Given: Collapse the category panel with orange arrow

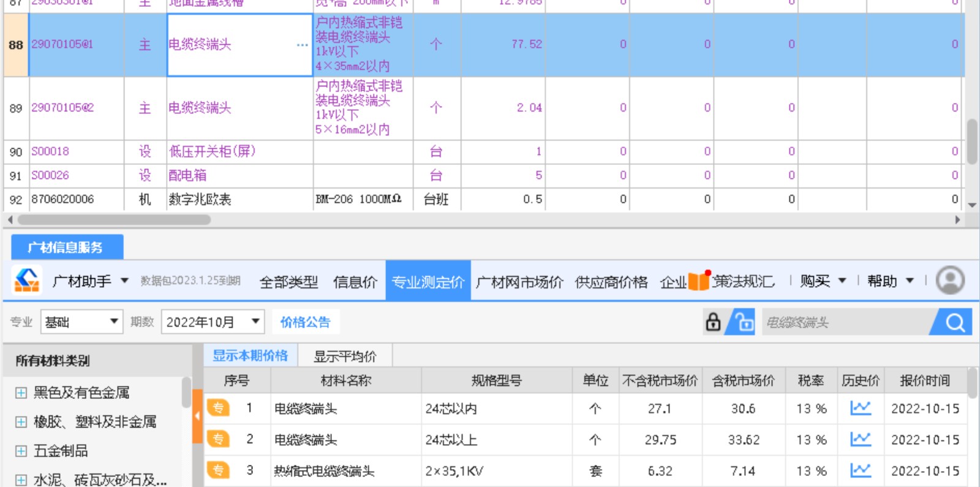Looking at the screenshot, I should coord(197,416).
